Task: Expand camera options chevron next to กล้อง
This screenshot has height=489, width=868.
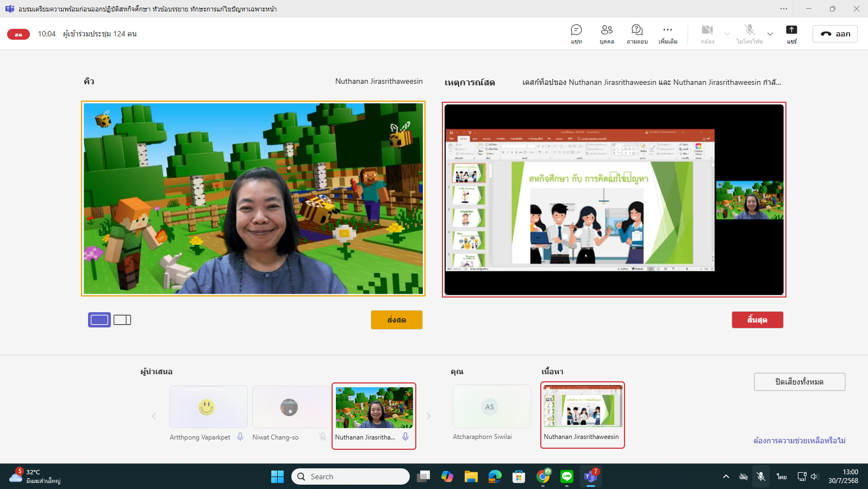Action: (x=727, y=34)
